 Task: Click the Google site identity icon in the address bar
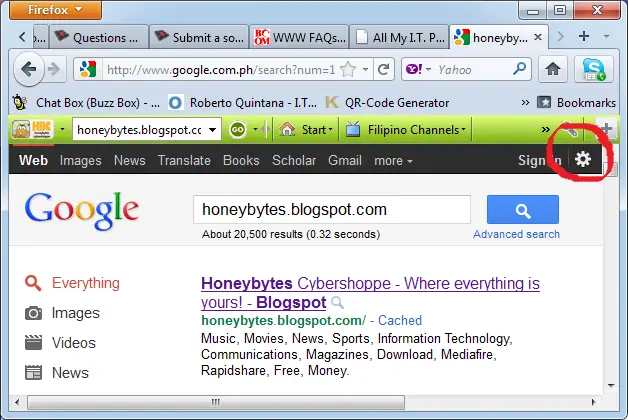click(x=88, y=70)
